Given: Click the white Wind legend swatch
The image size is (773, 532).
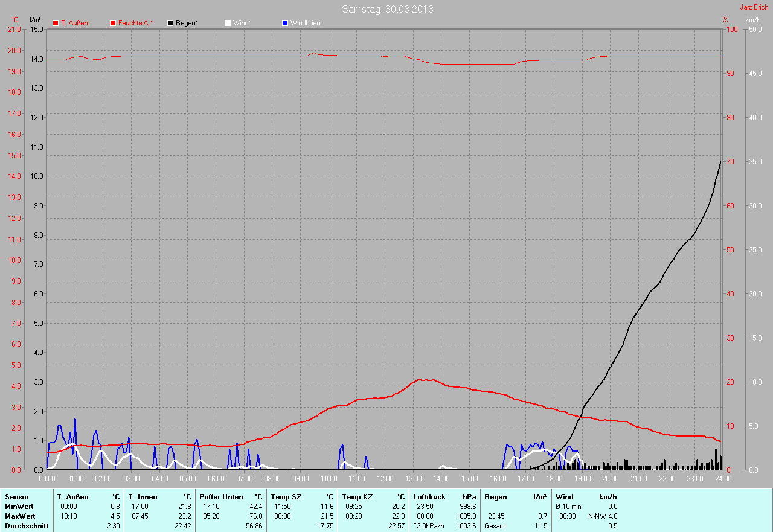Looking at the screenshot, I should [x=228, y=23].
